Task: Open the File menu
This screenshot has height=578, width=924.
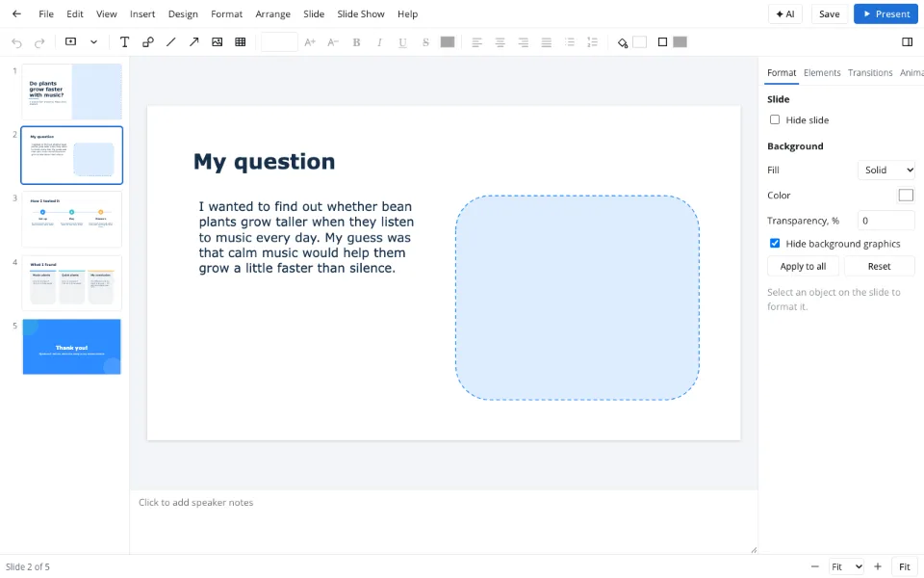Action: pos(46,13)
